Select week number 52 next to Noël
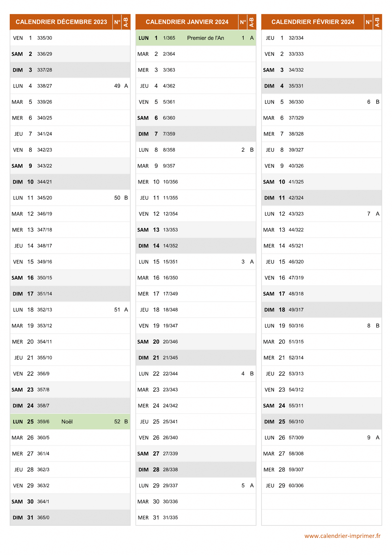Image resolution: width=392 pixels, height=555 pixels. (x=117, y=422)
